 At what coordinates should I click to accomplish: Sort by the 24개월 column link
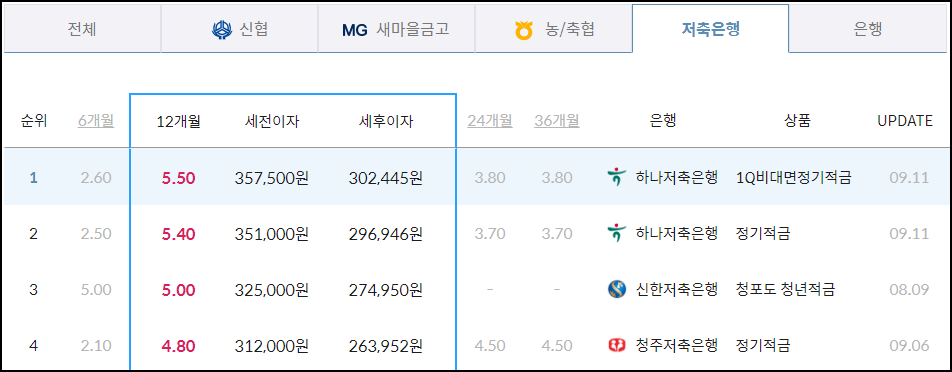click(x=490, y=121)
